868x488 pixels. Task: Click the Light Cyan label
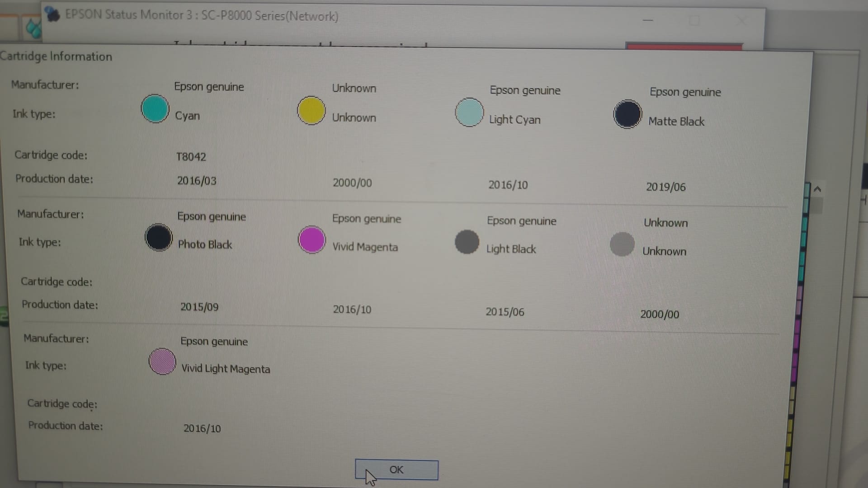(515, 120)
